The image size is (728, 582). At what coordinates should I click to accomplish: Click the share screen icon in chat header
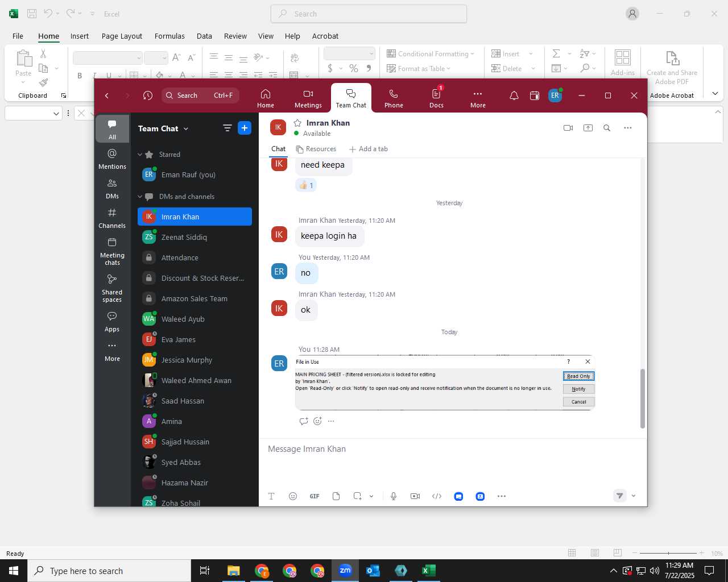(588, 128)
